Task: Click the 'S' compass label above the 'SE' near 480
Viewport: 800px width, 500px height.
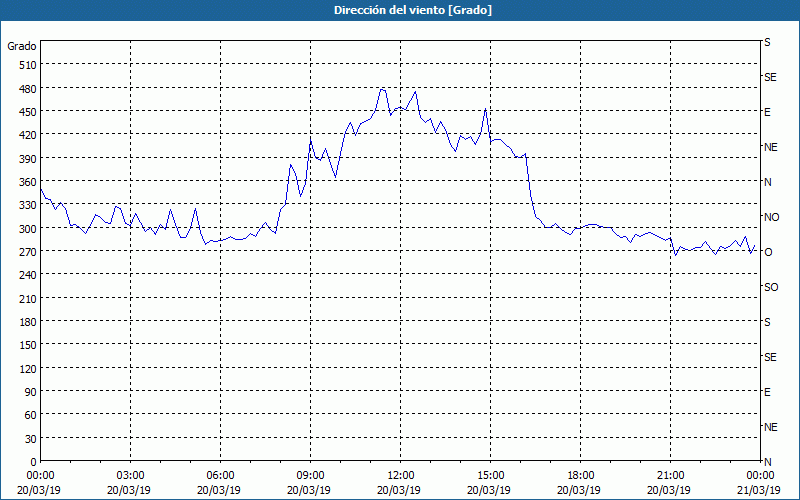Action: click(767, 42)
